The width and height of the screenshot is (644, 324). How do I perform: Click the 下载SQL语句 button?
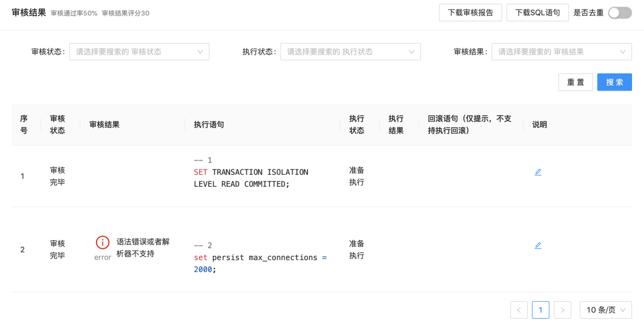coord(537,13)
